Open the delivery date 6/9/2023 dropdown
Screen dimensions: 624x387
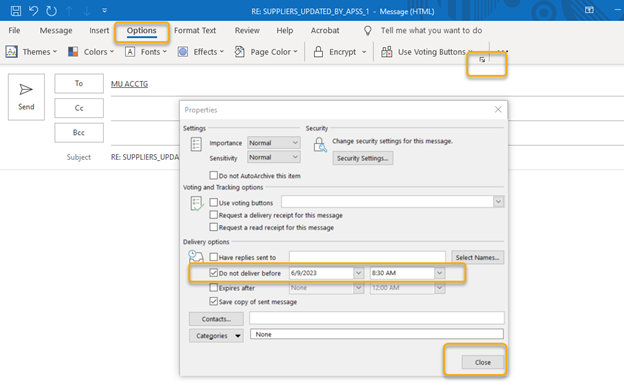coord(359,273)
